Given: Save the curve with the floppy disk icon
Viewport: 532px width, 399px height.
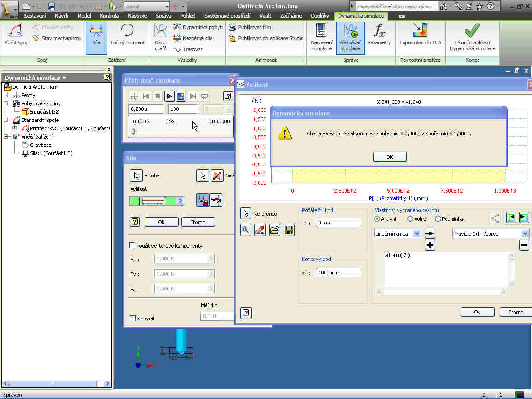Looking at the screenshot, I should tap(289, 230).
